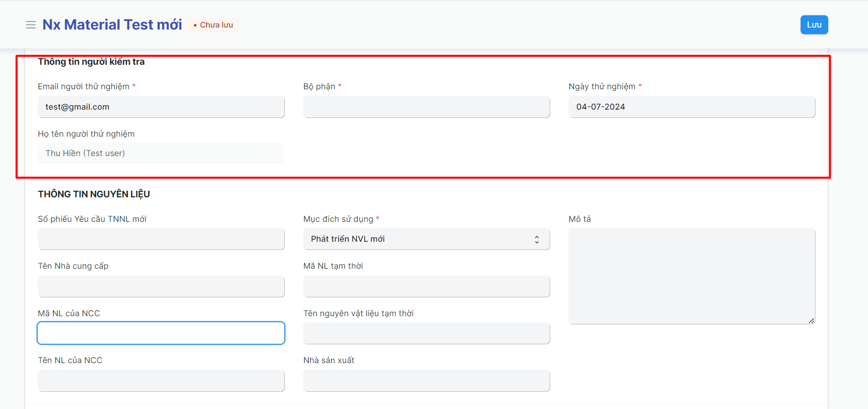Select the 'Số phiếu Yêu cầu TNNL mới' field

tap(161, 239)
